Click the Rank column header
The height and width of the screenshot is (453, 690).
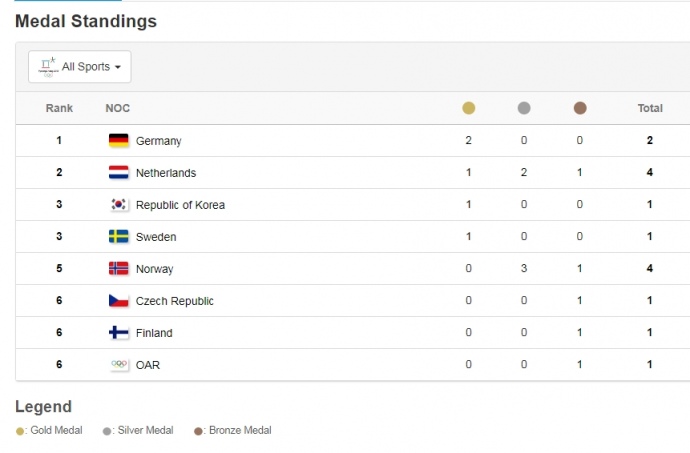[x=59, y=108]
